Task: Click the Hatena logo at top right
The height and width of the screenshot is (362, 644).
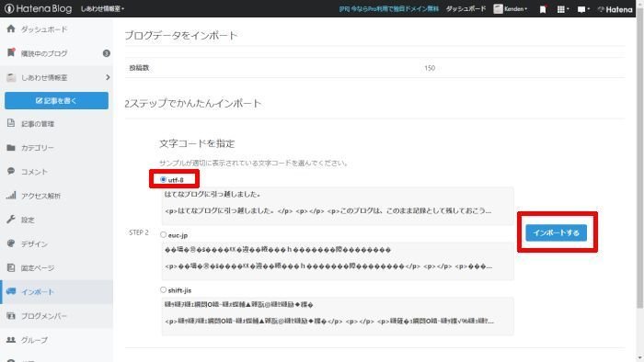Action: tap(615, 9)
